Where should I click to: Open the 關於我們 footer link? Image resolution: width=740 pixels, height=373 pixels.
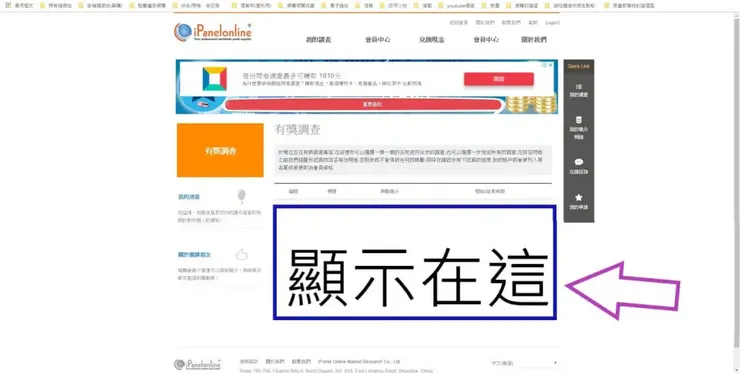pyautogui.click(x=275, y=361)
